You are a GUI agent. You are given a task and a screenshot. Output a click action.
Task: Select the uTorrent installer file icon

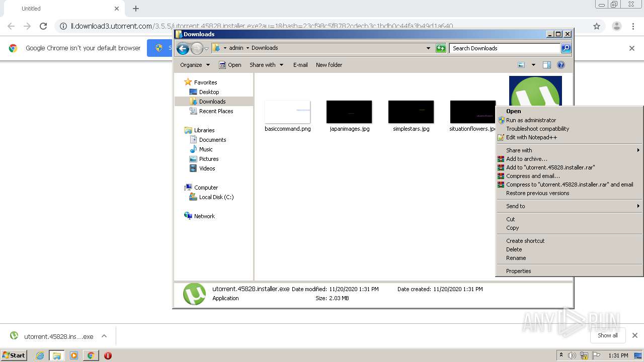[535, 90]
